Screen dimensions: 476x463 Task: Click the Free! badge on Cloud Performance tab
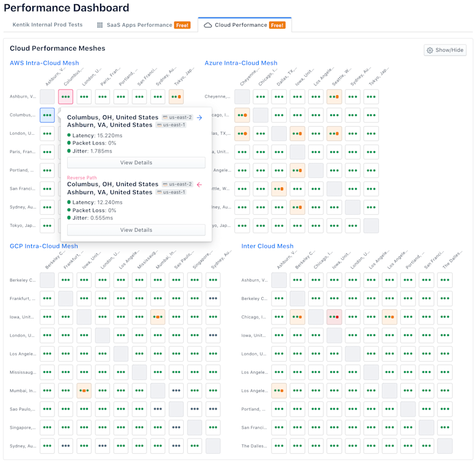click(x=277, y=25)
